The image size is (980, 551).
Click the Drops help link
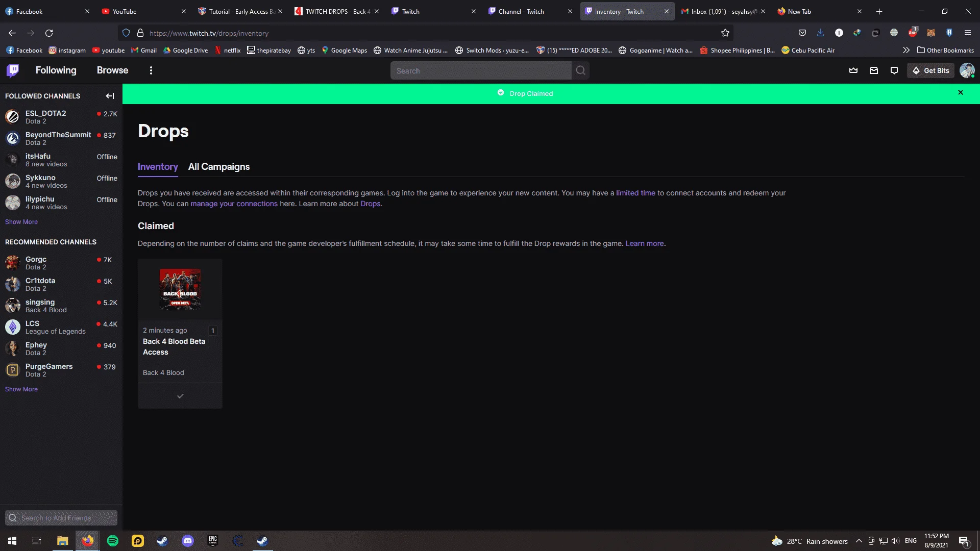click(371, 204)
